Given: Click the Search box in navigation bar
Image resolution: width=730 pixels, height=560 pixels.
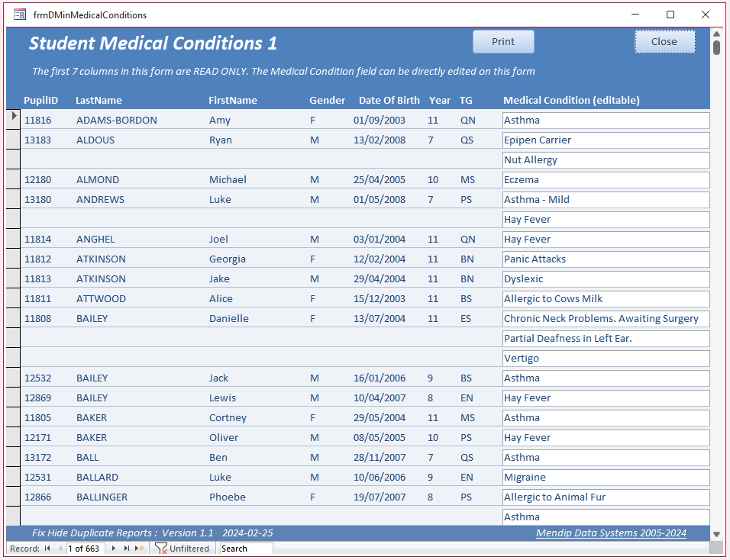Looking at the screenshot, I should coord(247,549).
